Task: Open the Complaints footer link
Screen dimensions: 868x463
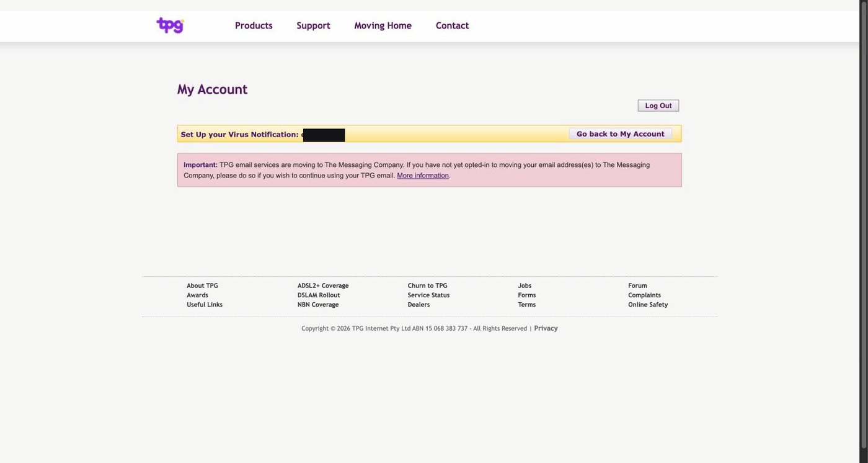Action: click(x=644, y=295)
